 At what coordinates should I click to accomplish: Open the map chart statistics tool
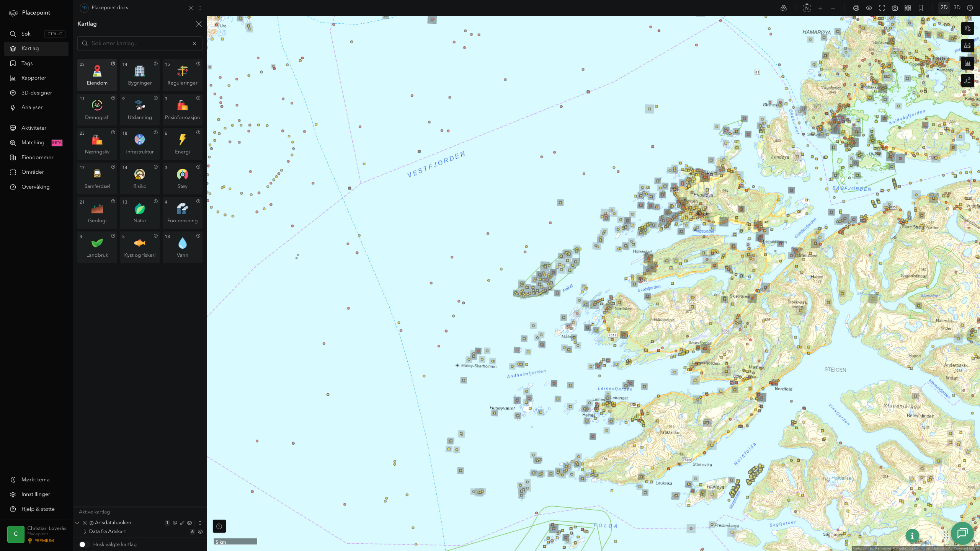coord(968,63)
